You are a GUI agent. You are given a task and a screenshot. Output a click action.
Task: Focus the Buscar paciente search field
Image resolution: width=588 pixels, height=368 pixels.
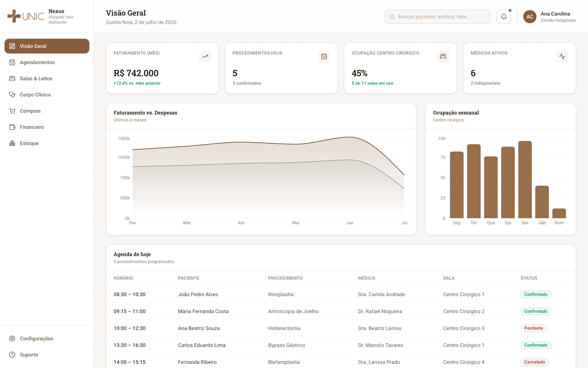click(x=437, y=17)
